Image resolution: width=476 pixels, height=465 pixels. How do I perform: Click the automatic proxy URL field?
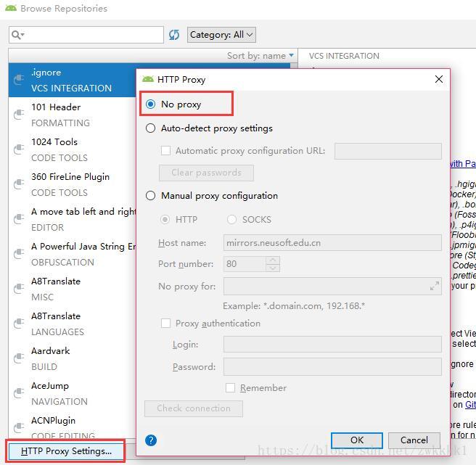[388, 151]
